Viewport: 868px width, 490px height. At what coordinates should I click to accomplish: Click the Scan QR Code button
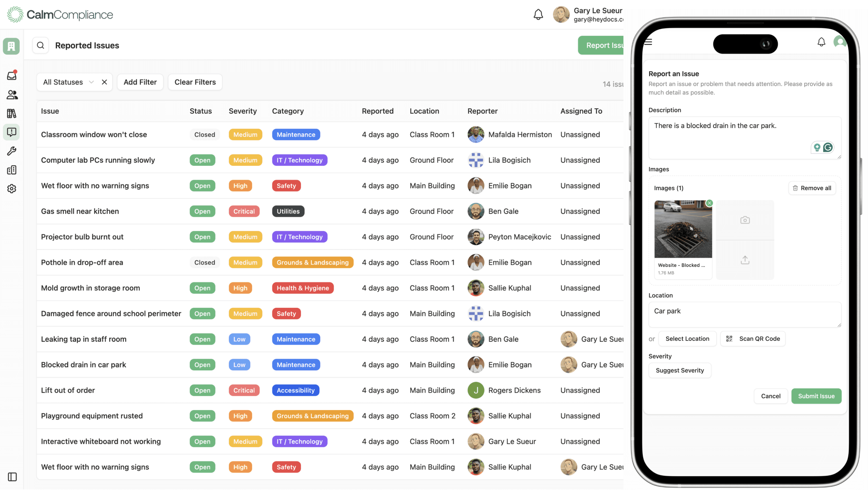pos(753,339)
